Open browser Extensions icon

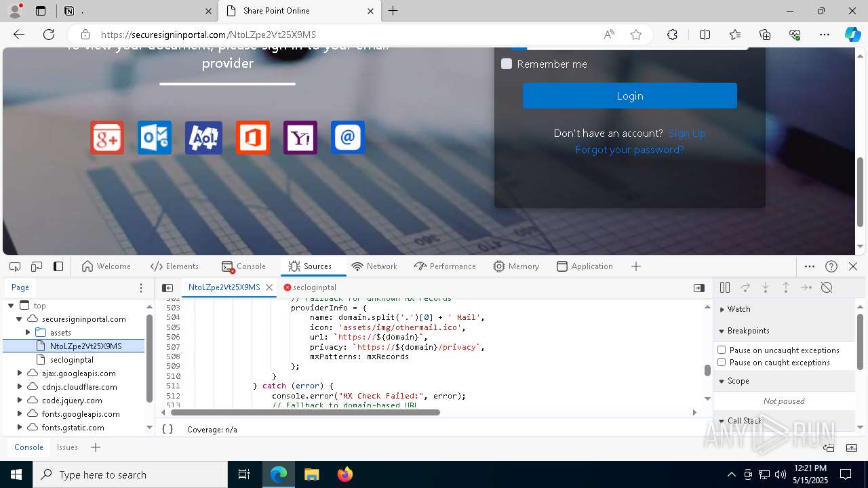(672, 35)
